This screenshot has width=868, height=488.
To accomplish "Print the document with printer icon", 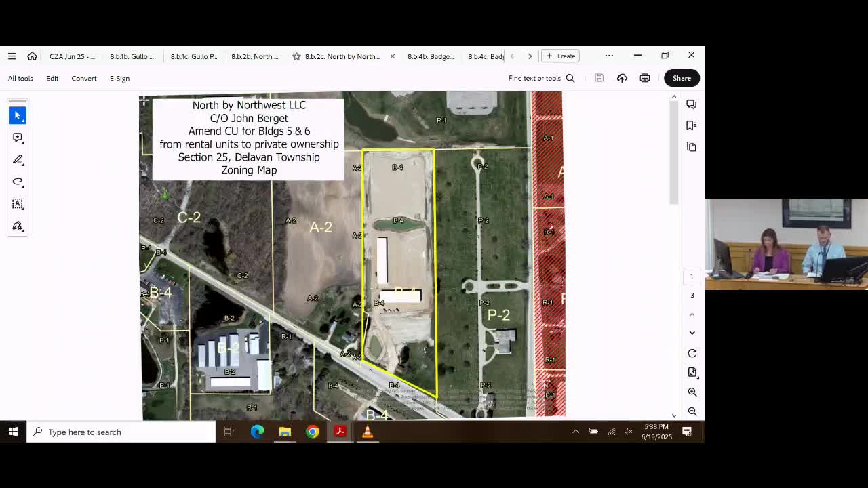I will pos(644,78).
